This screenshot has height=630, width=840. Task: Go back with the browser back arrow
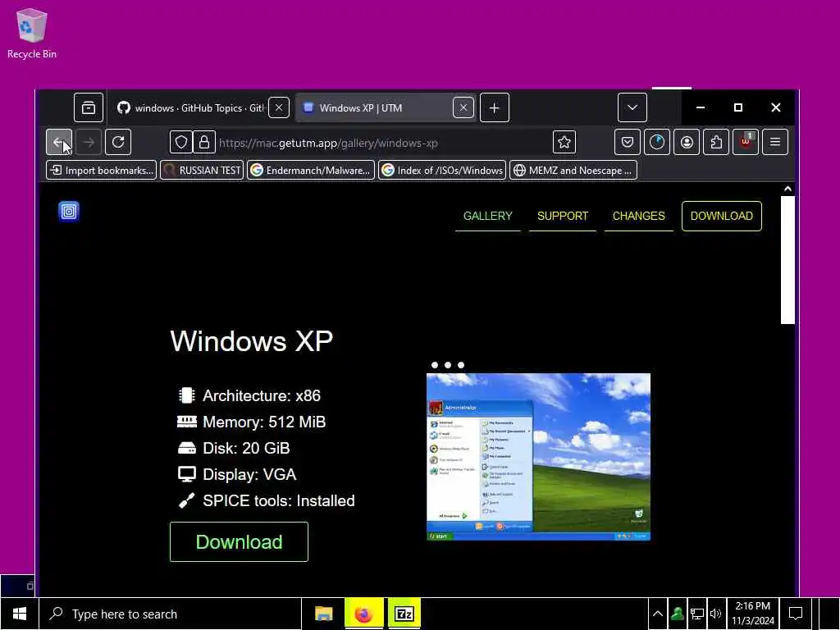[x=59, y=142]
